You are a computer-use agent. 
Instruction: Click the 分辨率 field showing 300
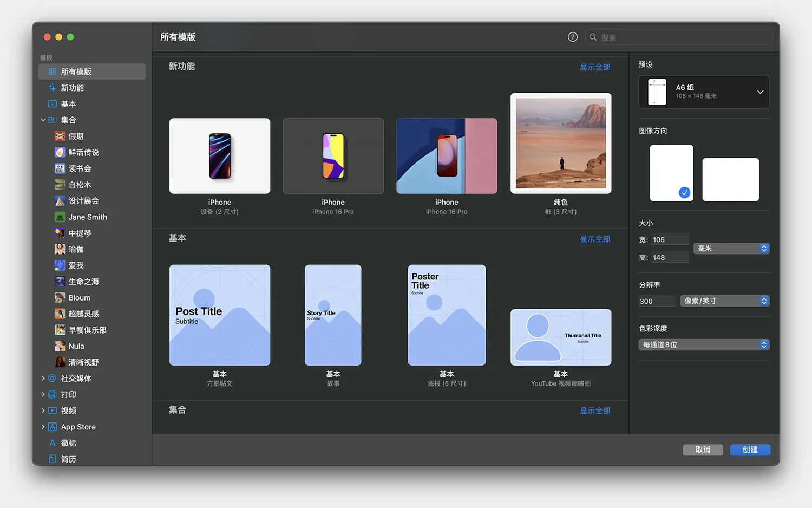[x=657, y=301]
